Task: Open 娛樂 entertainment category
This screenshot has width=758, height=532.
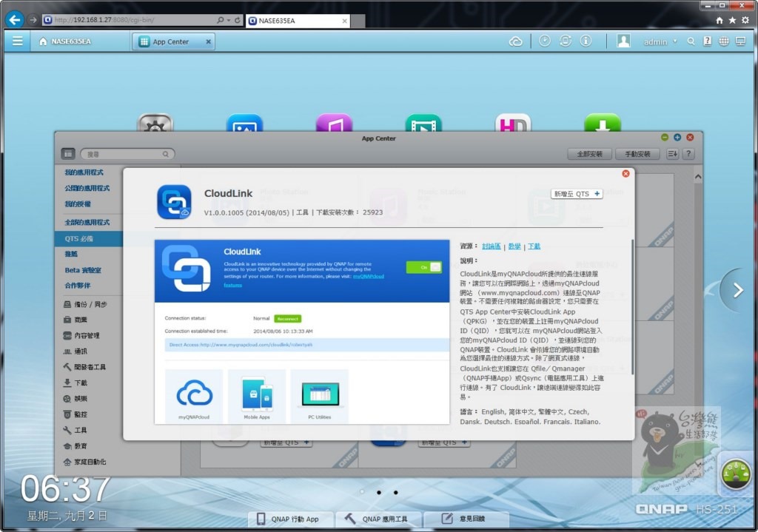Action: (x=76, y=399)
